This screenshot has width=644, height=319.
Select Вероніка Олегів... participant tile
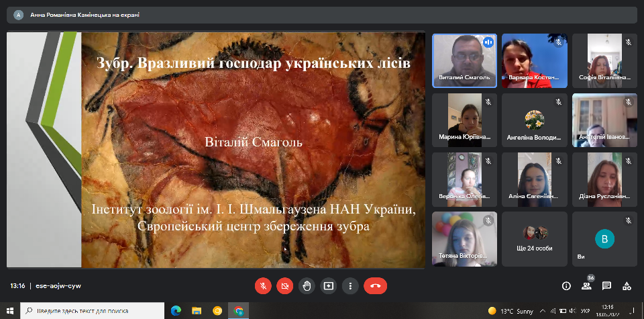click(x=464, y=179)
